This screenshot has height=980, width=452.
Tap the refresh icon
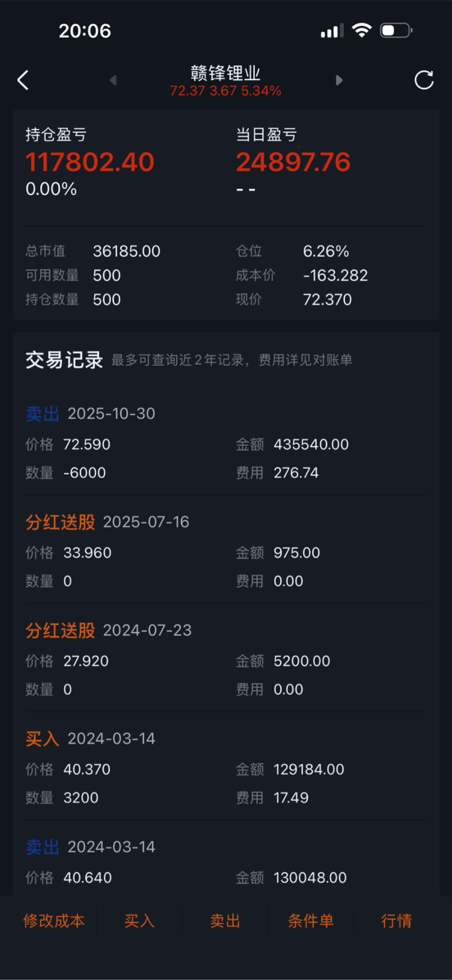pos(424,80)
